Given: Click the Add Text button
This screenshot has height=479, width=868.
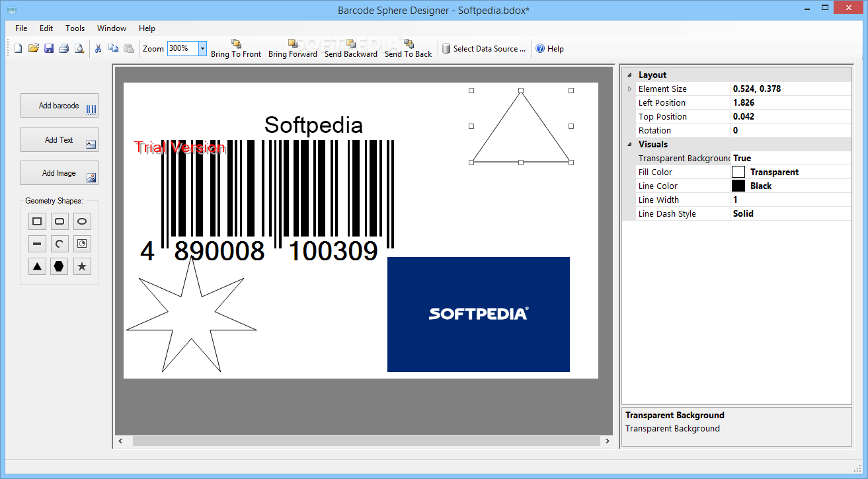Looking at the screenshot, I should pyautogui.click(x=59, y=140).
